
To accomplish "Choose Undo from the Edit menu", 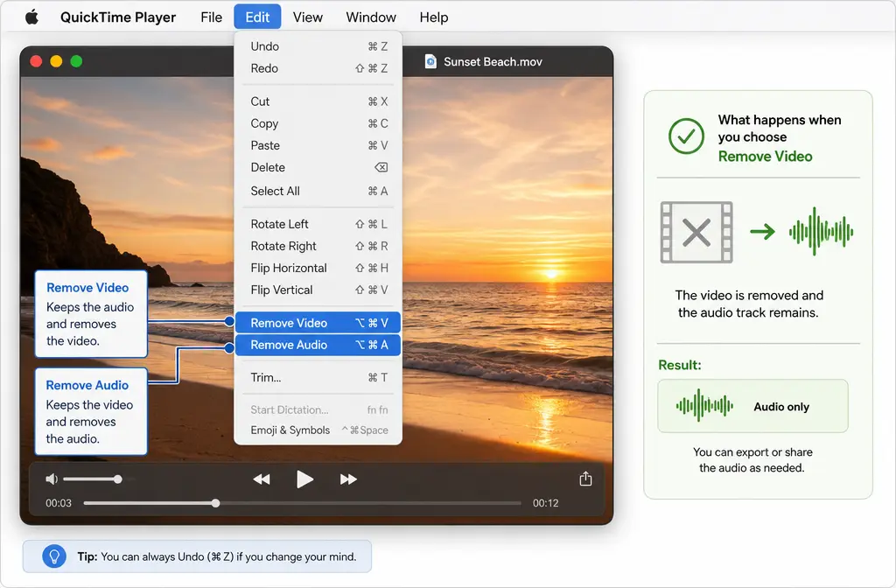I will pos(318,46).
